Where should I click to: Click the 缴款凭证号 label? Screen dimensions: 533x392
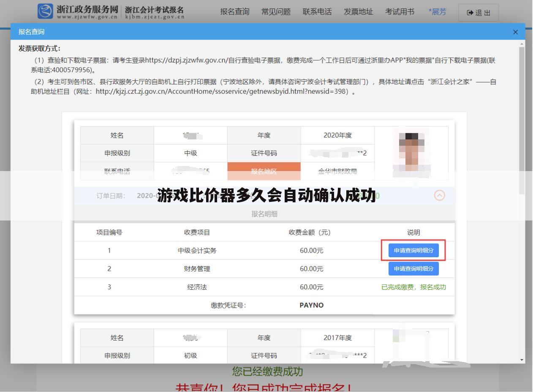click(x=228, y=305)
